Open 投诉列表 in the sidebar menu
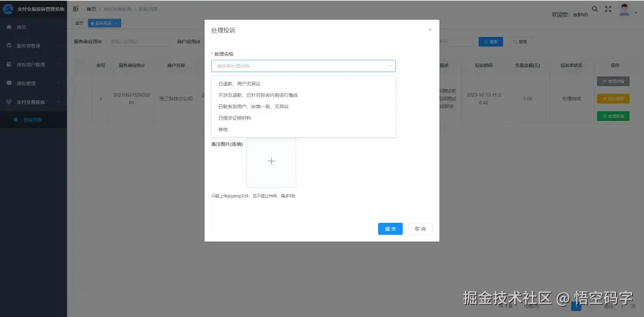The width and height of the screenshot is (644, 317). [33, 120]
